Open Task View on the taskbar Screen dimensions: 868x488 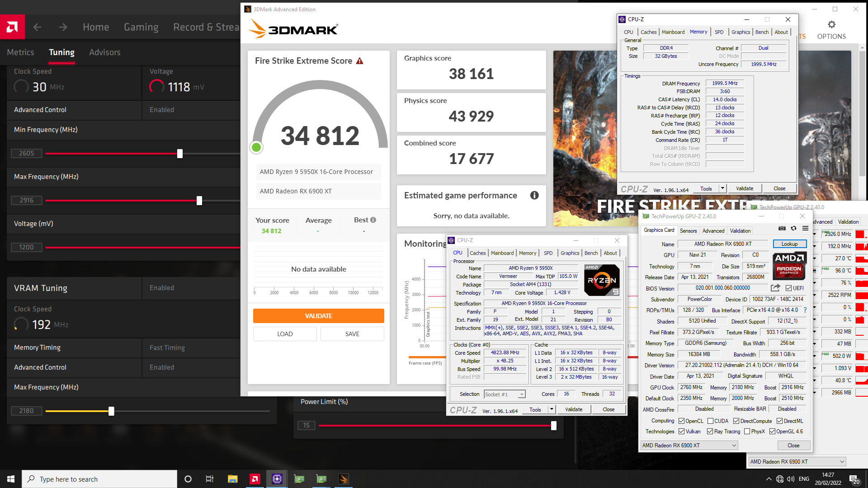(x=210, y=479)
